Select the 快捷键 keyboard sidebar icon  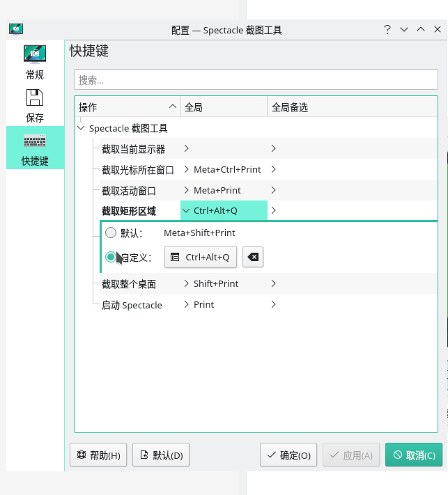click(35, 141)
